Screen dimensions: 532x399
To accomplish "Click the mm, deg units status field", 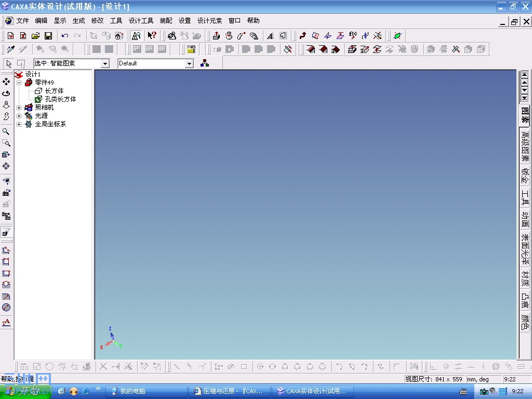I will point(484,379).
